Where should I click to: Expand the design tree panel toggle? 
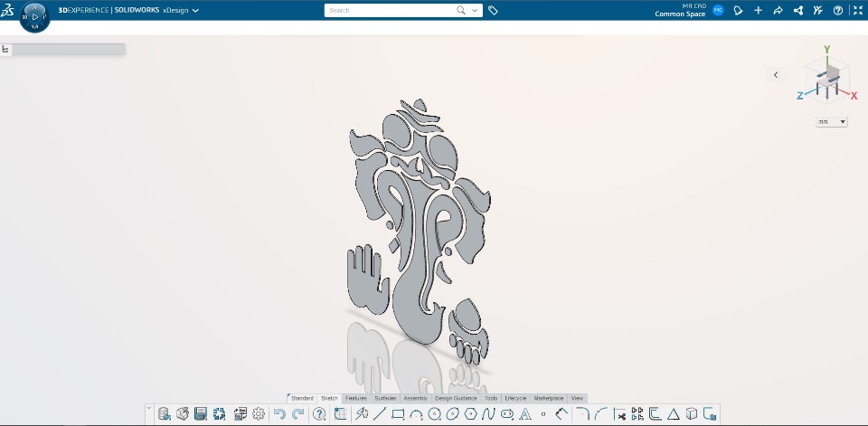(x=5, y=50)
